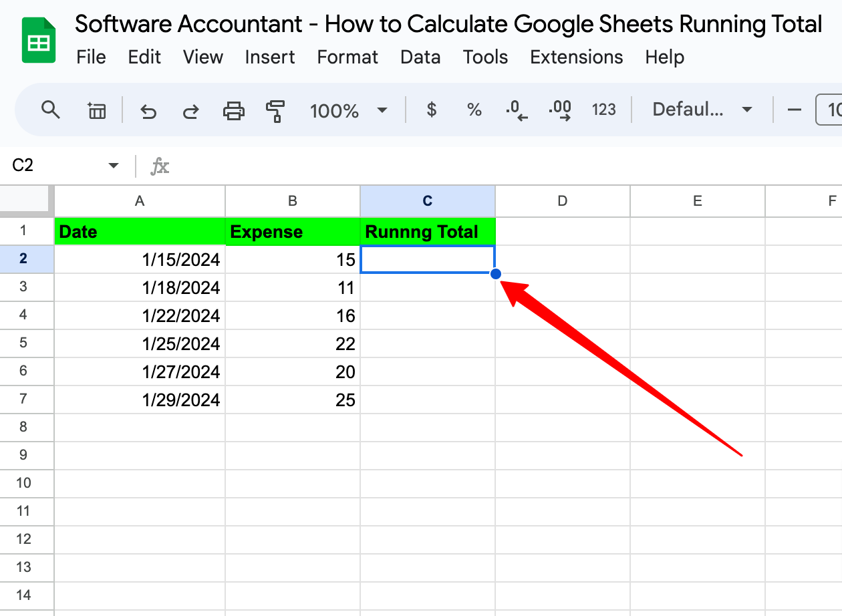Select row 1 header
This screenshot has height=616, width=842.
click(x=27, y=231)
